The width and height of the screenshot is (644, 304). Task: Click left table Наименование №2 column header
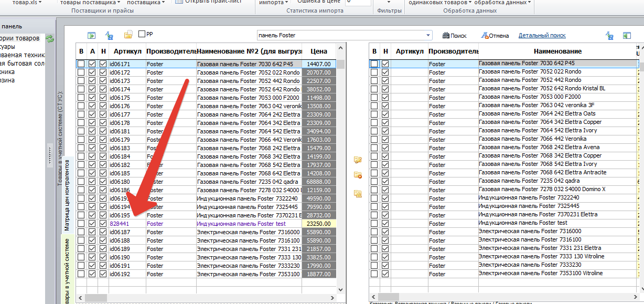tap(249, 51)
